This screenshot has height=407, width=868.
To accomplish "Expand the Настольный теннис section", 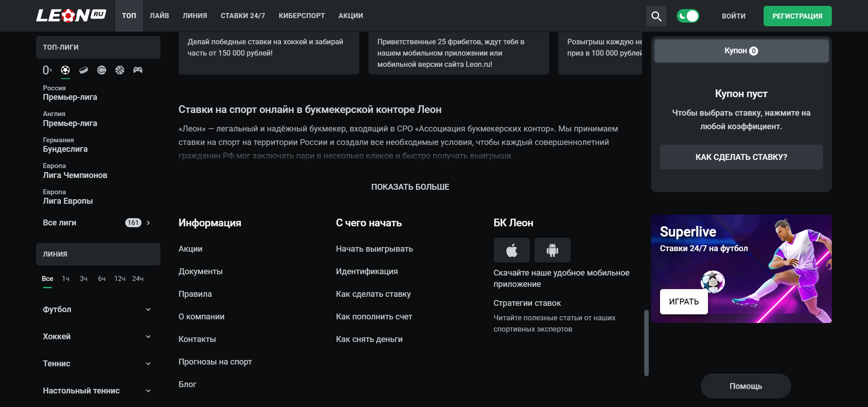I will tap(98, 391).
